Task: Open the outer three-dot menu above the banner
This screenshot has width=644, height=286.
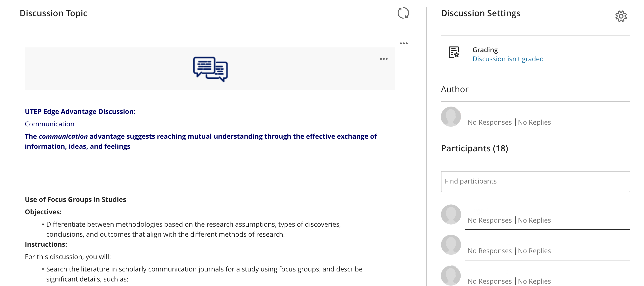Action: [x=404, y=43]
